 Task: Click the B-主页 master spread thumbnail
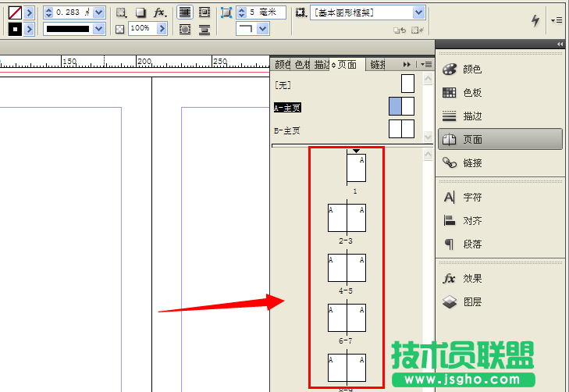(x=401, y=129)
